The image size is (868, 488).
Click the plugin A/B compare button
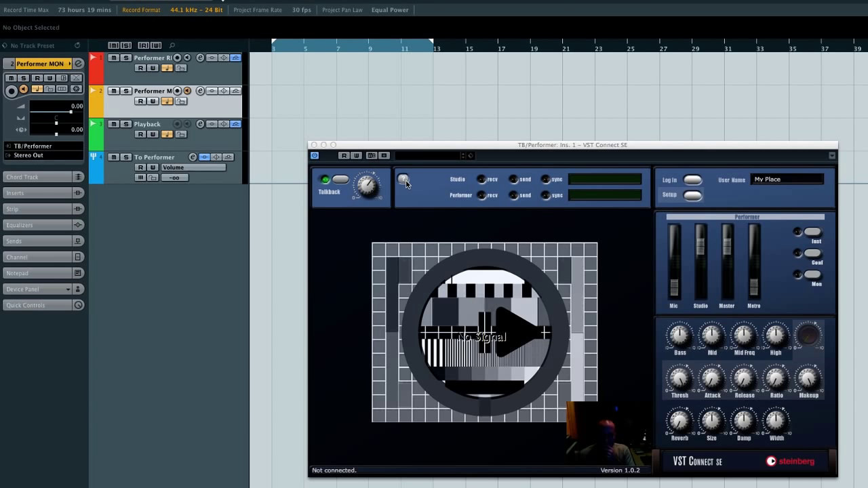click(x=371, y=156)
